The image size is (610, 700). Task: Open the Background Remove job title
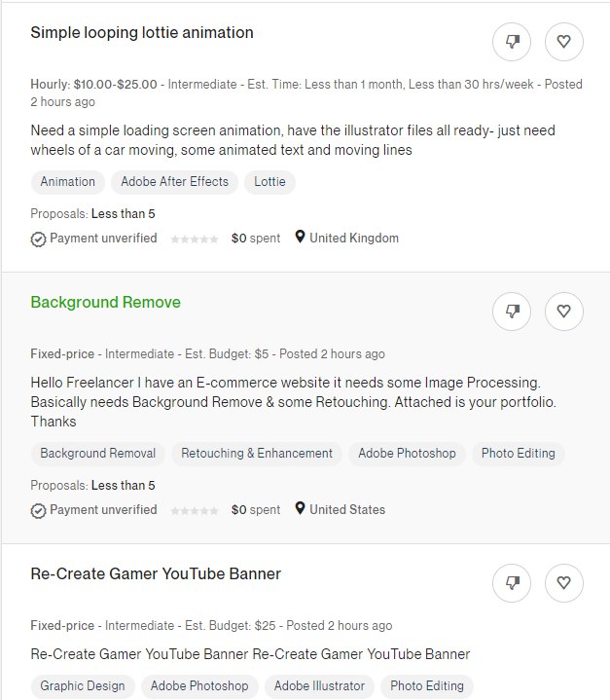(x=106, y=302)
